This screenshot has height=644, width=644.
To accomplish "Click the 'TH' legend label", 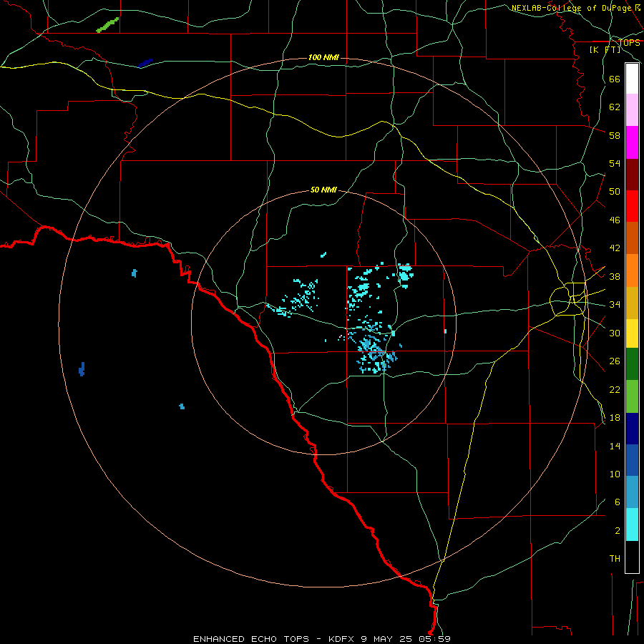I will click(615, 559).
